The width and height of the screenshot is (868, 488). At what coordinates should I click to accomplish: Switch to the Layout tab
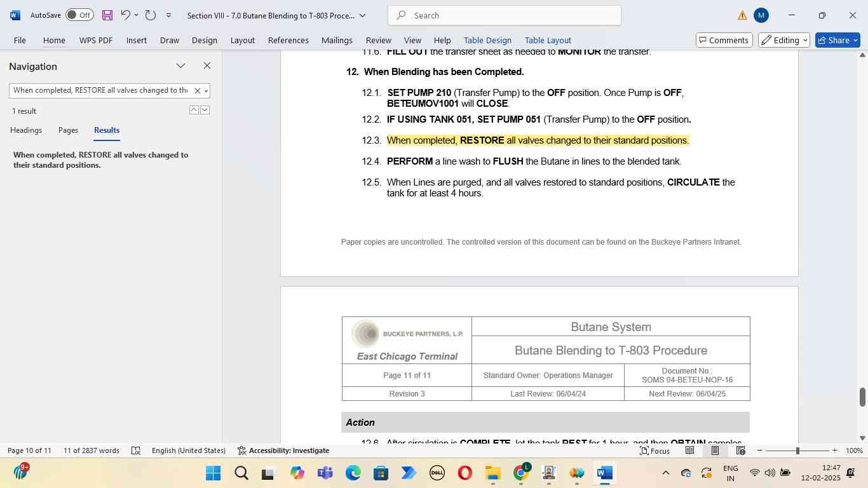[243, 40]
